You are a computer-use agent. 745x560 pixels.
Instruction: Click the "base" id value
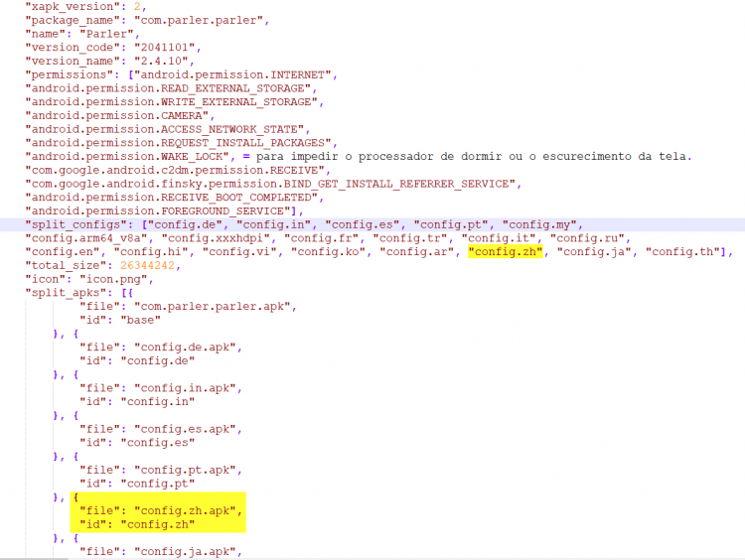pos(141,320)
